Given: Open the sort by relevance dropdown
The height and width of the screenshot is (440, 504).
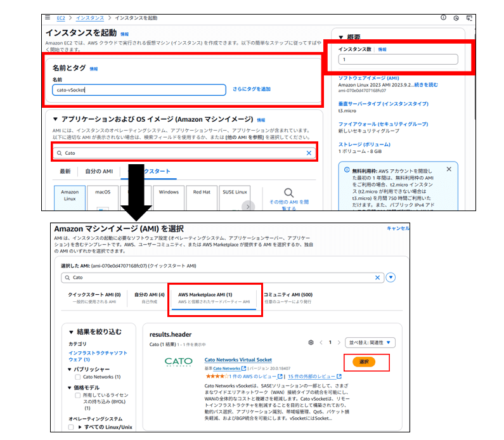Looking at the screenshot, I should pyautogui.click(x=370, y=342).
